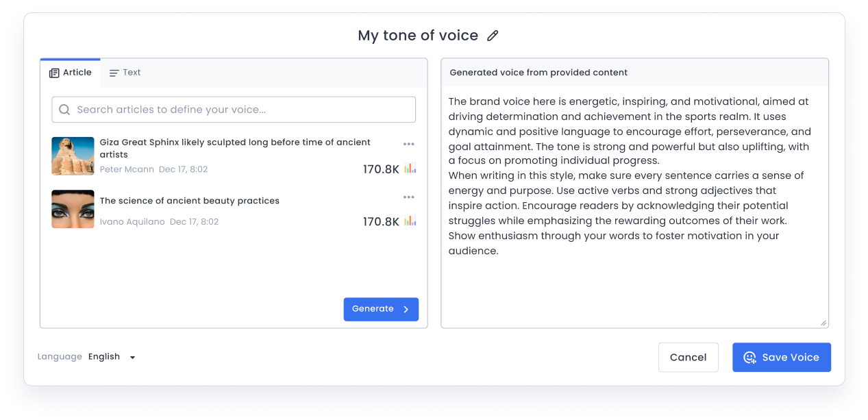This screenshot has width=868, height=420.
Task: Click inside the article search field
Action: coord(233,109)
